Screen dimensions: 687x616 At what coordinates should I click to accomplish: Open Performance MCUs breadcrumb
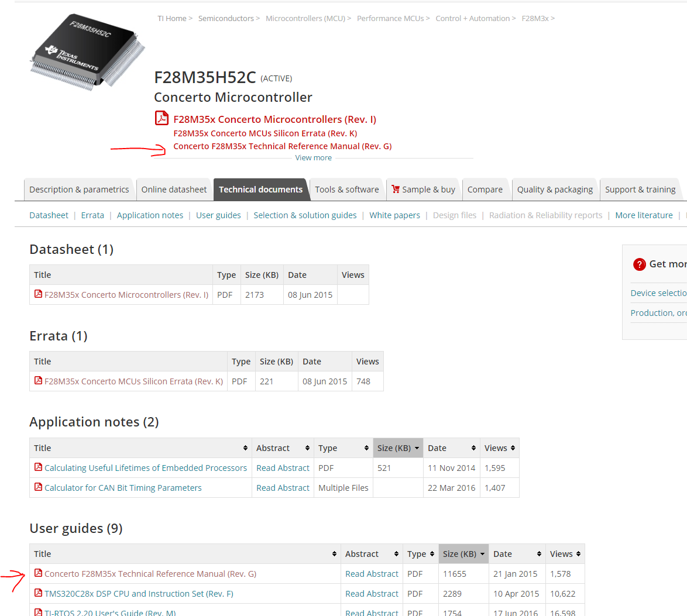tap(390, 18)
